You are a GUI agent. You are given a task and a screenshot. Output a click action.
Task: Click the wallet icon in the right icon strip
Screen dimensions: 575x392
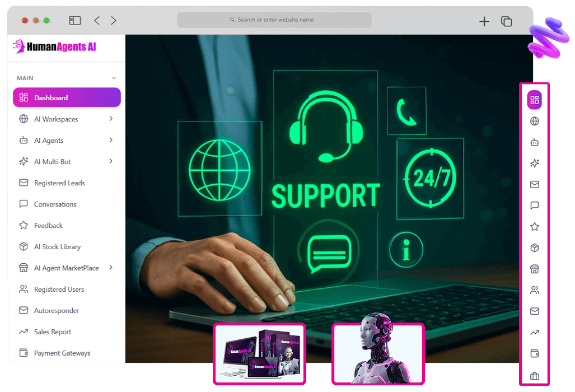pos(534,354)
